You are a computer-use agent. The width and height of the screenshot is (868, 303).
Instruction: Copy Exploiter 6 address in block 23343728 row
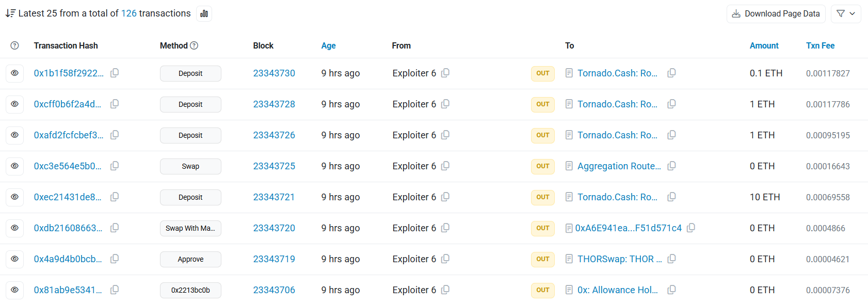pyautogui.click(x=445, y=104)
